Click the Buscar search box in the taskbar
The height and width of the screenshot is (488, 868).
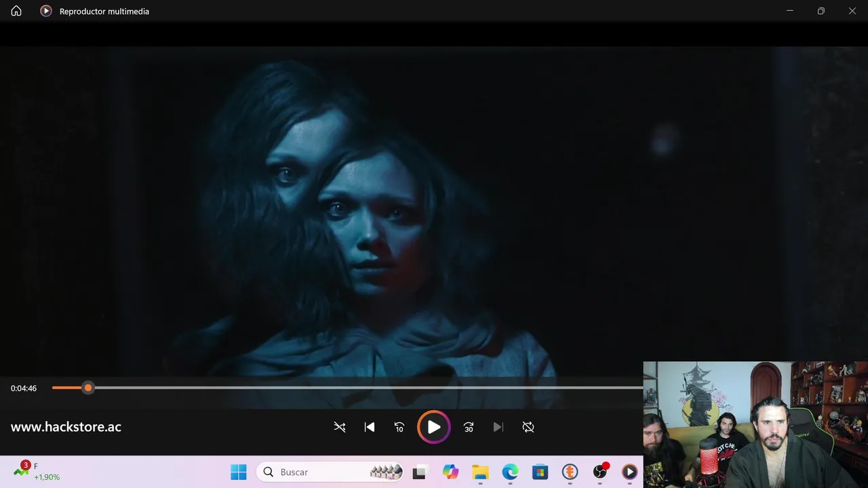330,472
